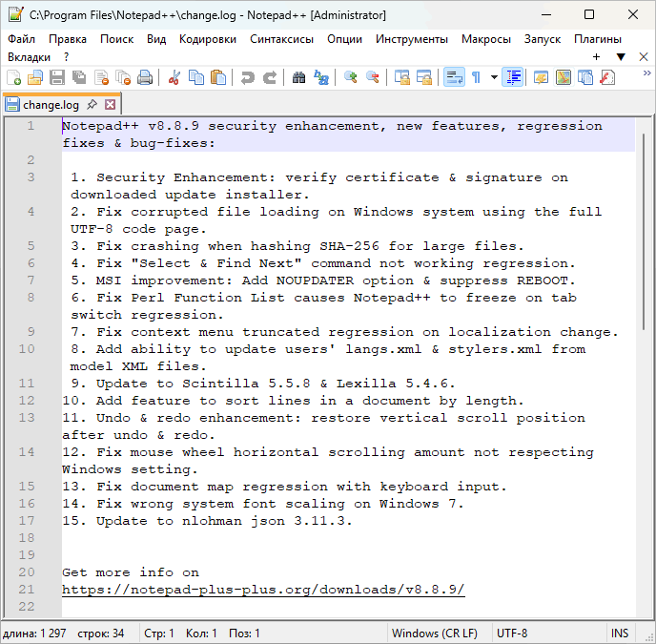Toggle the INS insert mode indicator
Viewport: 656px width, 644px height.
(620, 633)
